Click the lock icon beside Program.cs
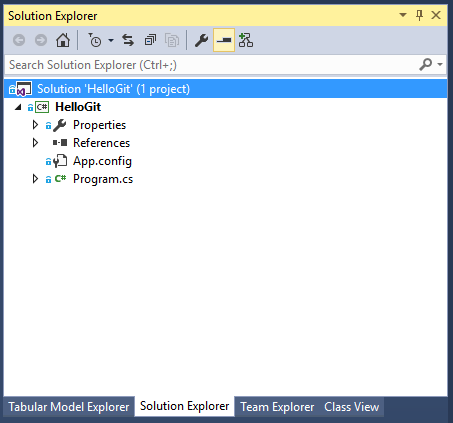 coord(48,180)
